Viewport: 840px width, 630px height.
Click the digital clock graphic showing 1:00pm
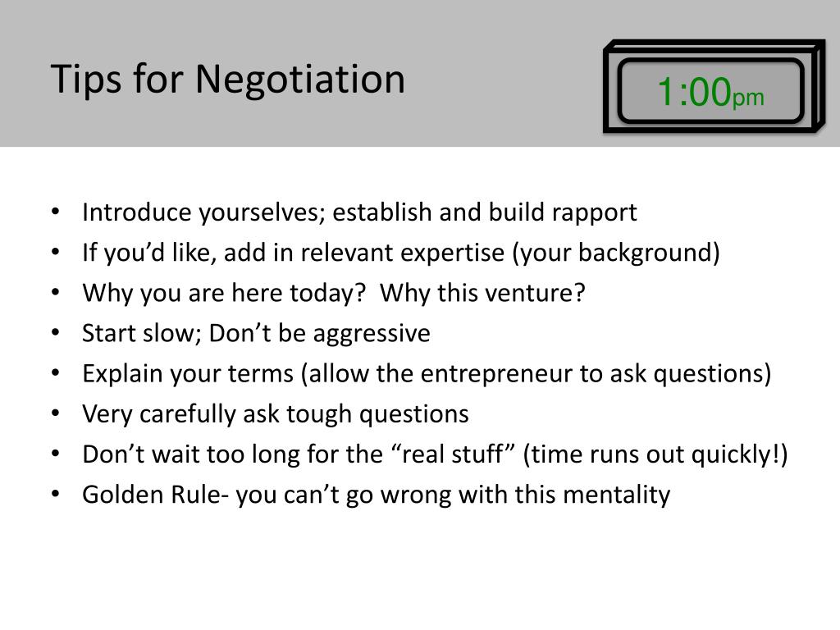[x=714, y=86]
